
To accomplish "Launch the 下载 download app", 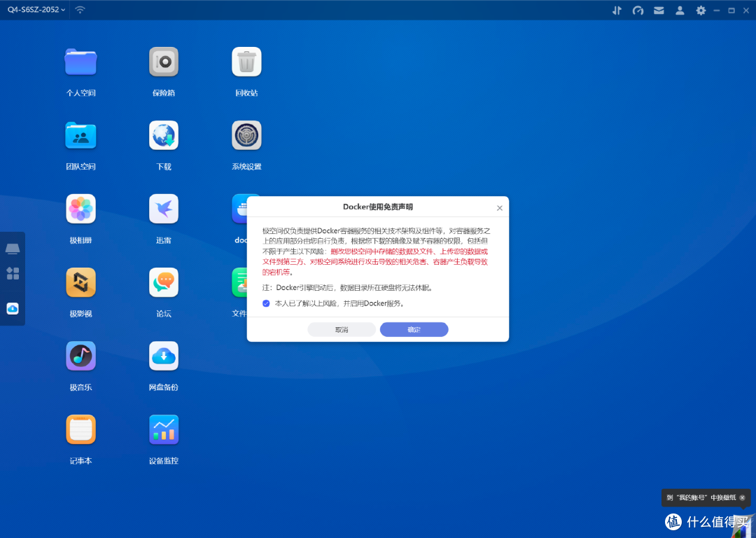I will (x=164, y=136).
